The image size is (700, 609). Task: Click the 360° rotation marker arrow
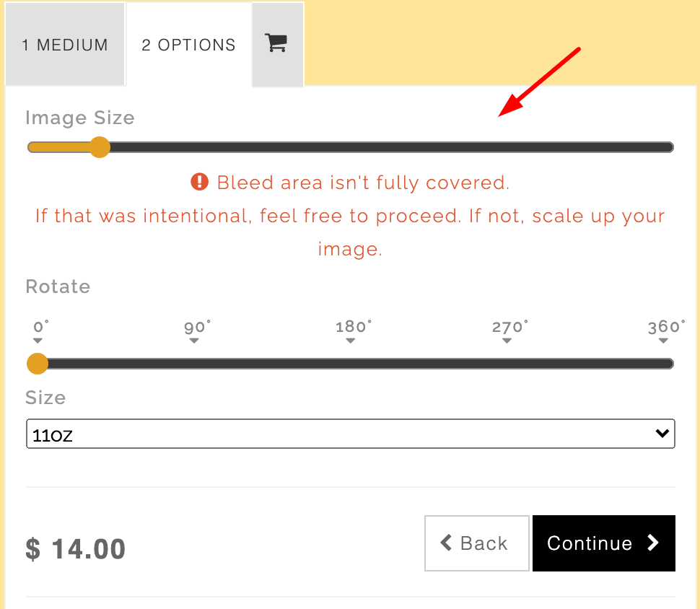[664, 341]
